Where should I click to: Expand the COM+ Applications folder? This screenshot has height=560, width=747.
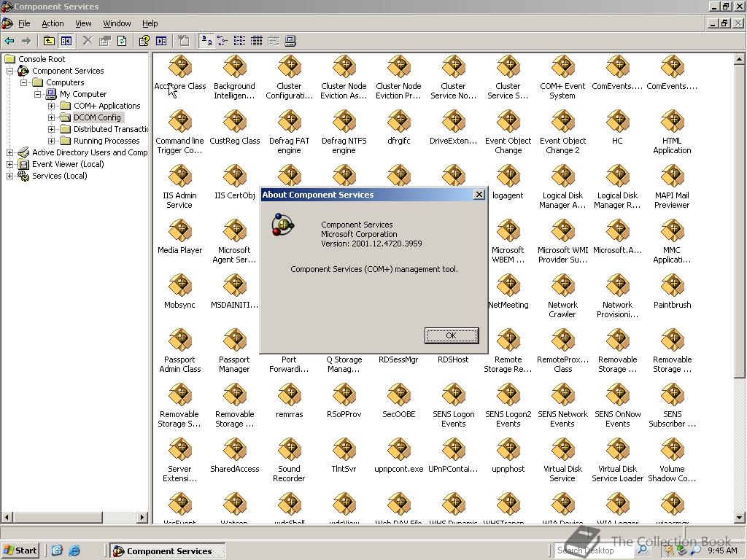coord(52,106)
